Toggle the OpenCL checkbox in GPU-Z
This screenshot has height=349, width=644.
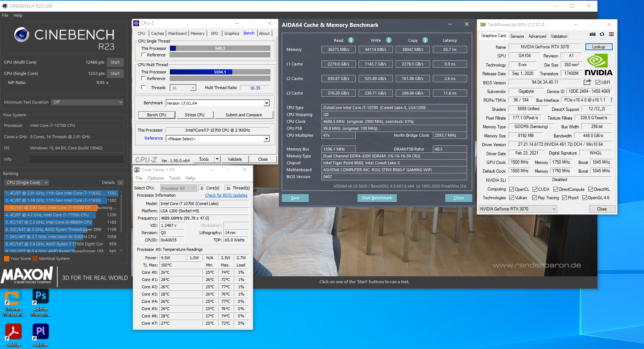coord(511,189)
